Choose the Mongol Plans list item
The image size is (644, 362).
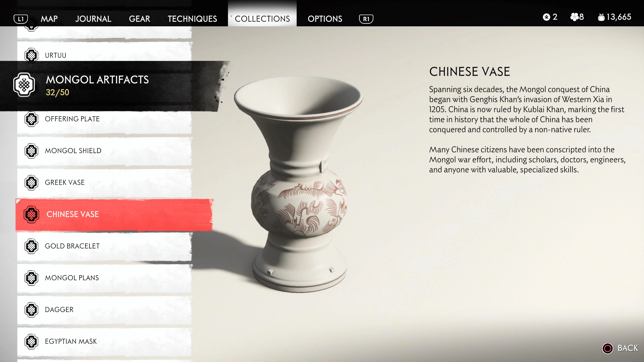click(104, 278)
